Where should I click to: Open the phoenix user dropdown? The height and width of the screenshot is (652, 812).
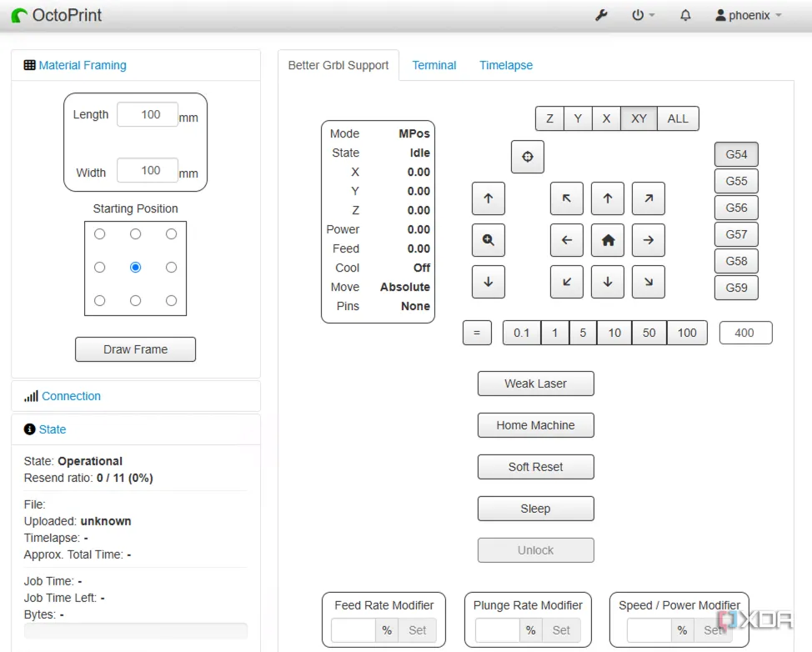tap(749, 15)
